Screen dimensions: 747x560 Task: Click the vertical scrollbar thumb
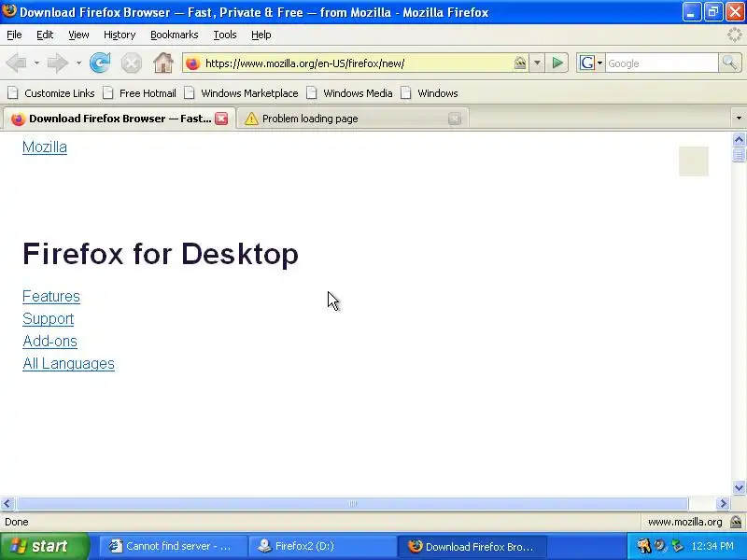[739, 155]
